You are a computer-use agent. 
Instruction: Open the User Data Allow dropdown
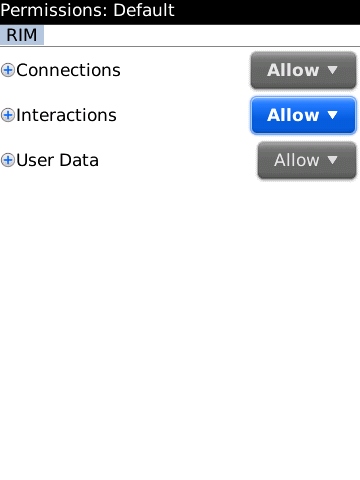click(x=307, y=160)
